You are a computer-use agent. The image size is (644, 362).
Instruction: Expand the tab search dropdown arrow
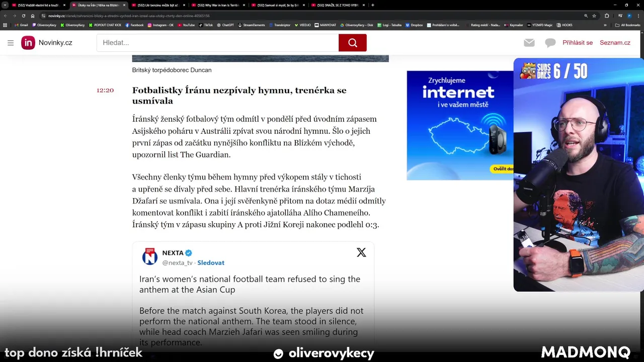(5, 5)
